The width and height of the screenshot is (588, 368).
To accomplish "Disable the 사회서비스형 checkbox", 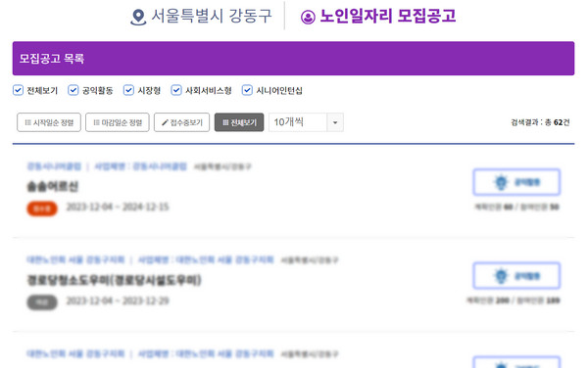I will 176,90.
